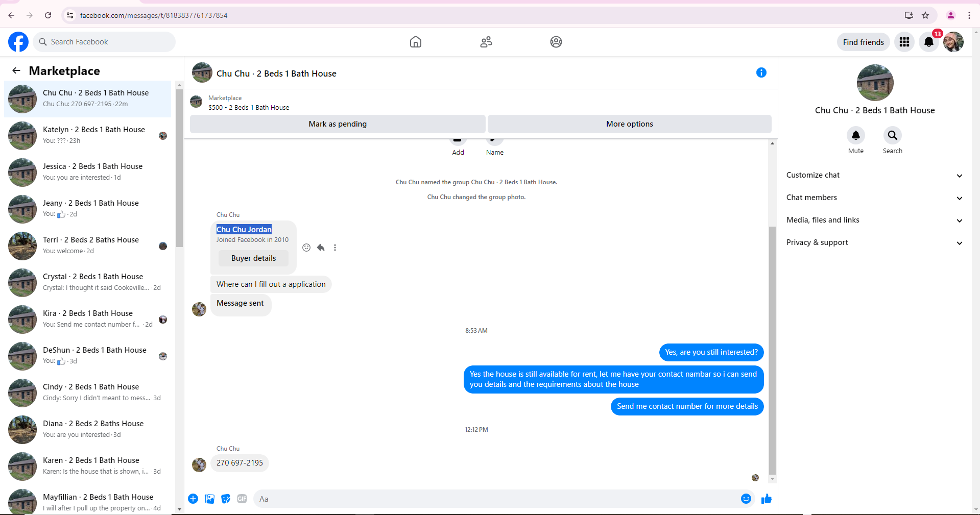The height and width of the screenshot is (515, 980).
Task: Open Jeany 2 Beds 1 Bath House chat
Action: 88,209
